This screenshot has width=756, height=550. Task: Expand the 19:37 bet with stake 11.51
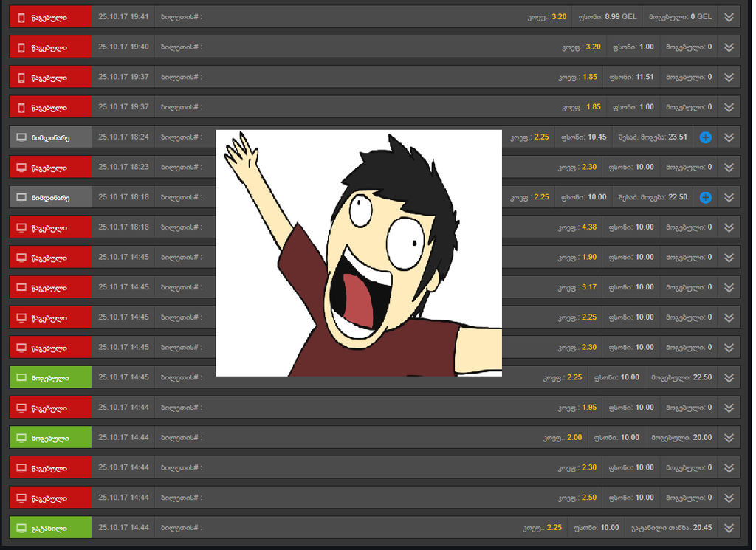[x=729, y=77]
